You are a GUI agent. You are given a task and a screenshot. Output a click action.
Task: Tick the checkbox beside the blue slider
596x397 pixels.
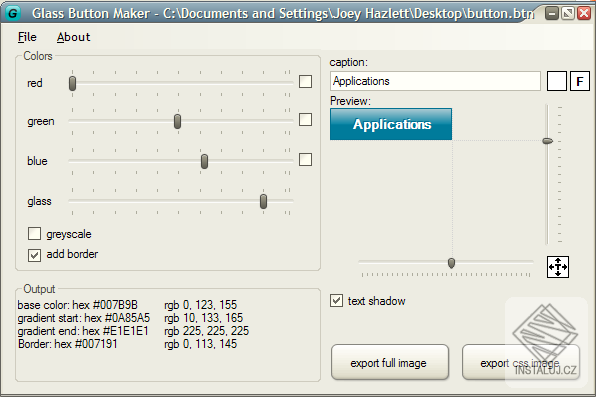(x=305, y=160)
